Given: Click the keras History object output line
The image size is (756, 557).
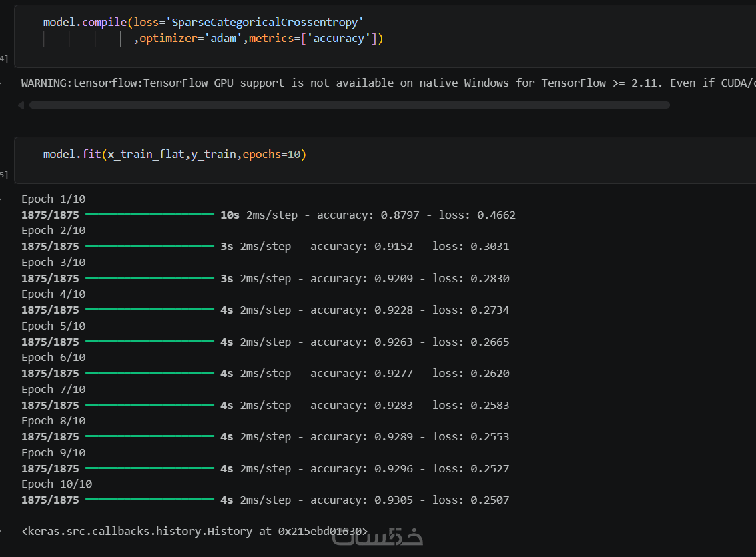Looking at the screenshot, I should 194,532.
